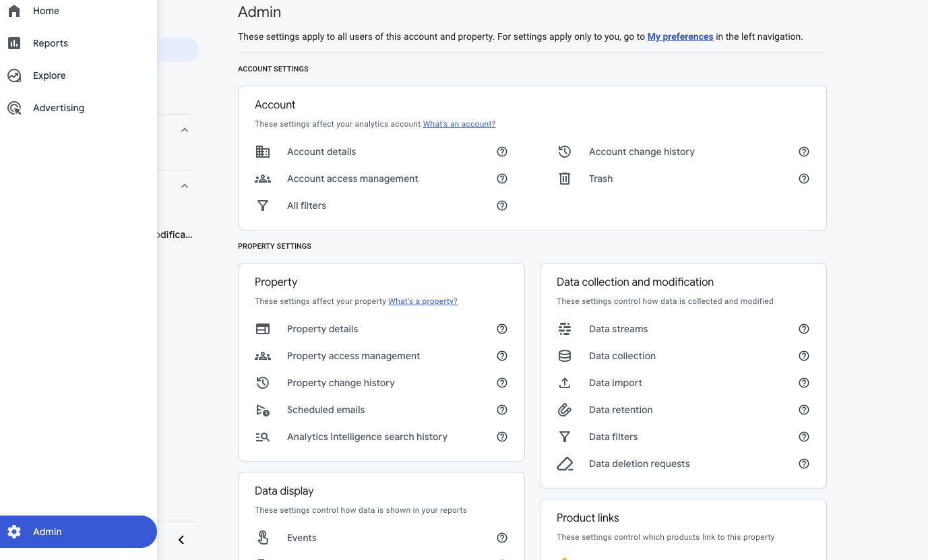Open the Home icon in navigation
928x560 pixels.
tap(14, 11)
